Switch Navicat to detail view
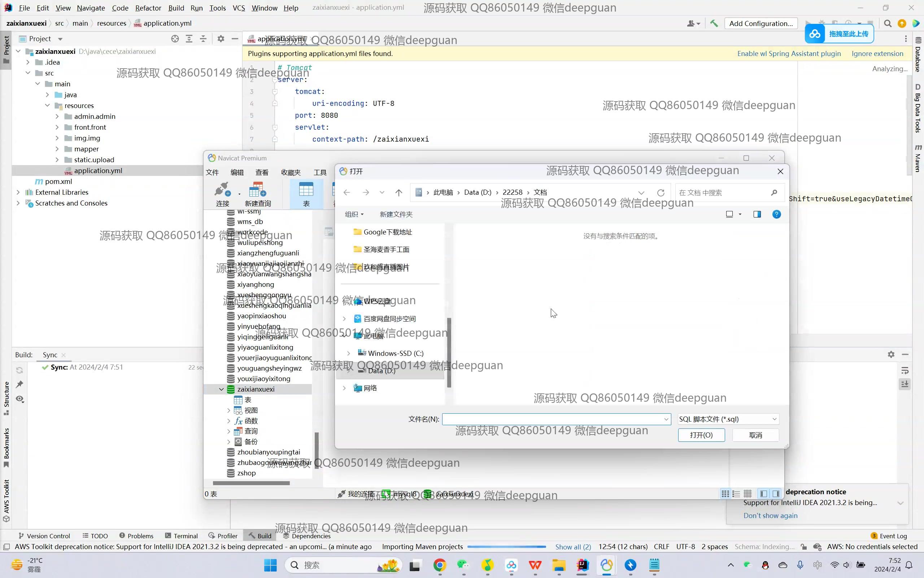This screenshot has width=924, height=578. (x=748, y=494)
